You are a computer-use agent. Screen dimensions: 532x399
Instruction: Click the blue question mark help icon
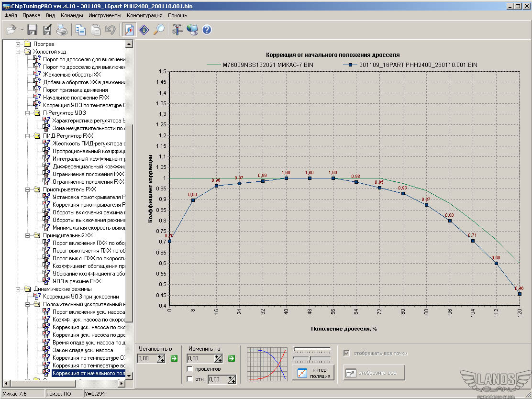point(207,30)
